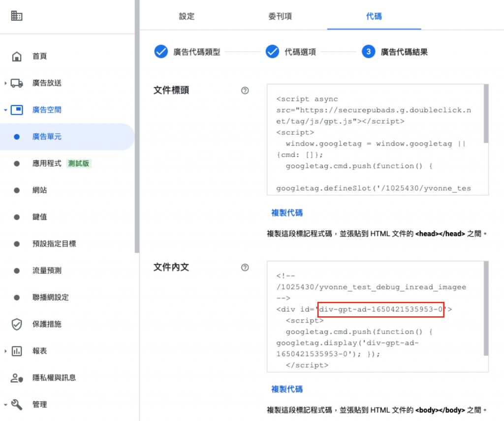Select 廣告單元 in sidebar

coord(67,137)
